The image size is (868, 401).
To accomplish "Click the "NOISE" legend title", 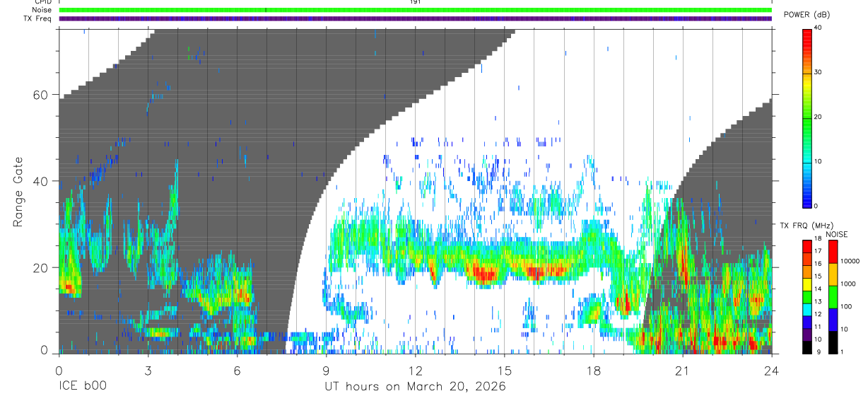I will (x=837, y=235).
